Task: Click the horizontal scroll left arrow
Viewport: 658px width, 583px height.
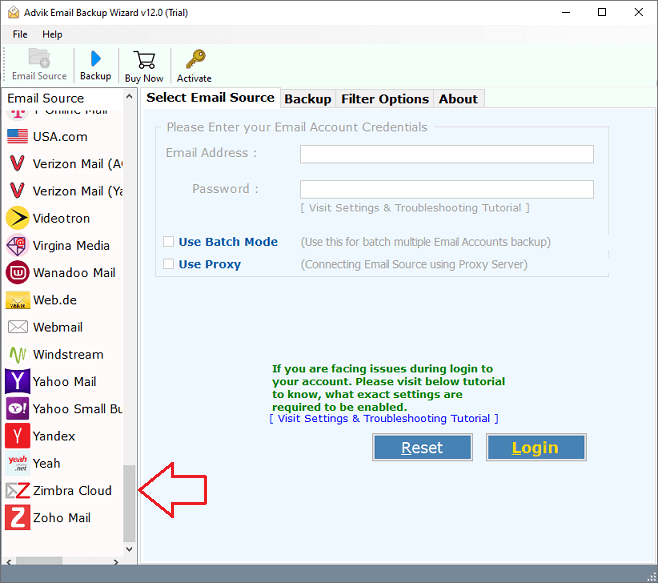Action: pyautogui.click(x=8, y=561)
